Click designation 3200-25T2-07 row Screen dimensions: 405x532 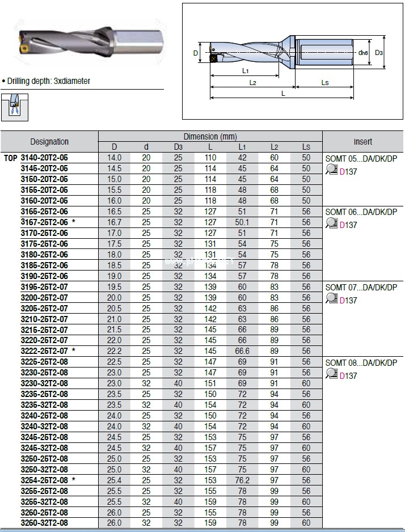point(44,298)
